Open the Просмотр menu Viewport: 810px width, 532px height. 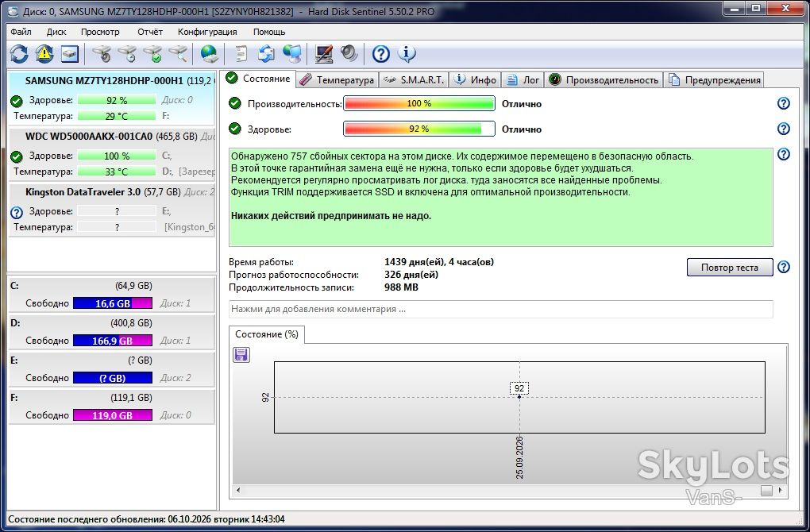100,32
